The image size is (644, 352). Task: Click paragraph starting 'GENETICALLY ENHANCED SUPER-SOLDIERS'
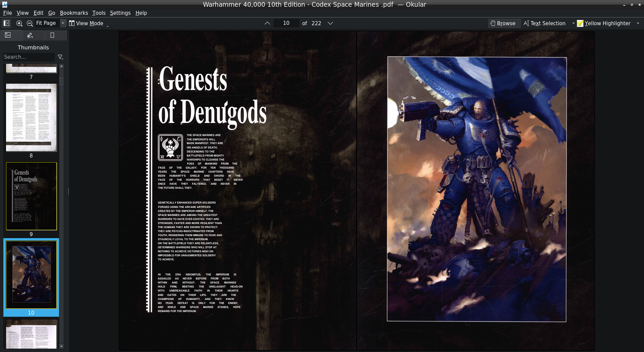(190, 231)
